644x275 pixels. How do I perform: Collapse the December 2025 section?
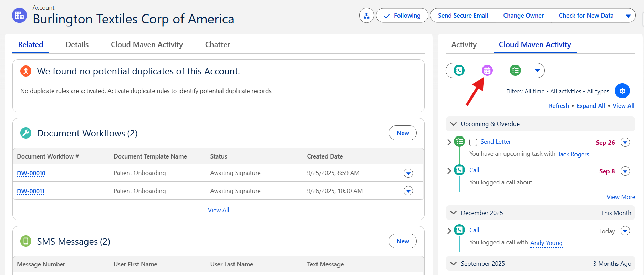454,213
